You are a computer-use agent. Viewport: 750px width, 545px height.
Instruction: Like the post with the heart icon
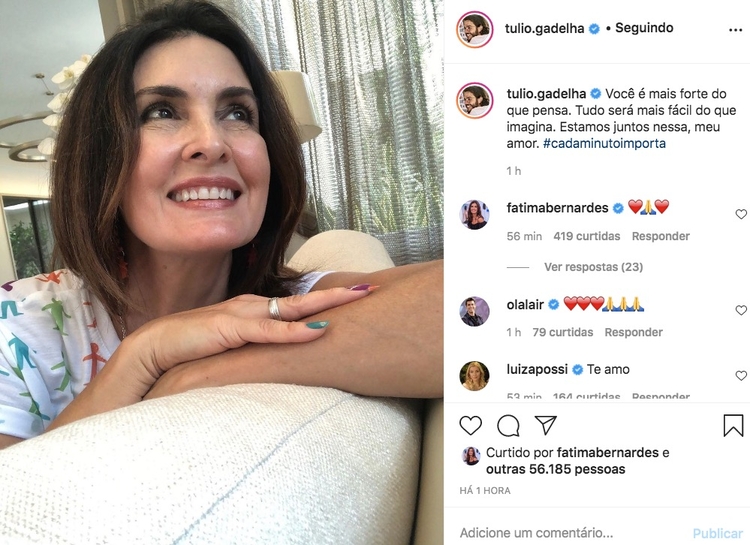pyautogui.click(x=470, y=425)
